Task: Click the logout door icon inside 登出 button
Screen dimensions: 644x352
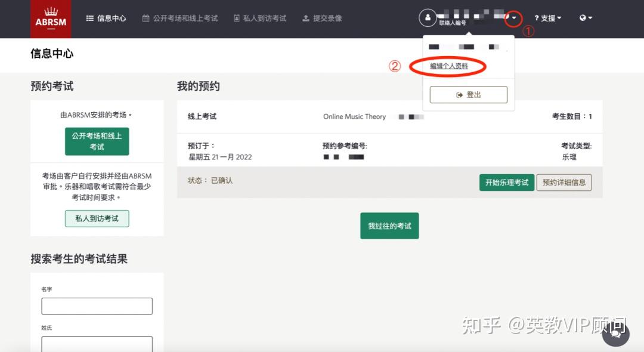Action: 458,94
